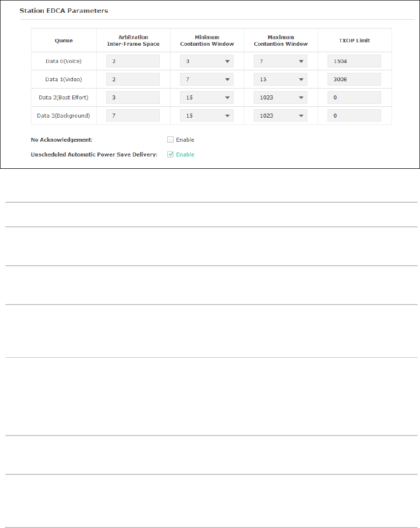Uncheck Unscheduled Automatic Power Save Delivery checkbox
This screenshot has width=420, height=528.
click(x=170, y=154)
